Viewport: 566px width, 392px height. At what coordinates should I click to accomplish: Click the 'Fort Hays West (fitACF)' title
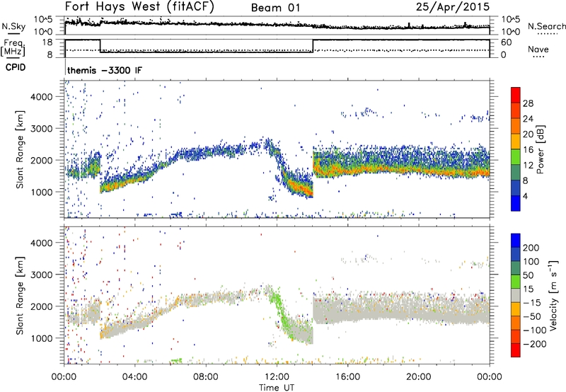click(139, 6)
